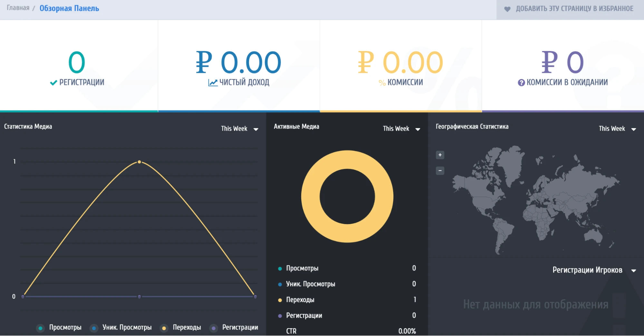This screenshot has height=336, width=644.
Task: Open This Week dropdown in Активные Медиа
Action: (x=401, y=129)
